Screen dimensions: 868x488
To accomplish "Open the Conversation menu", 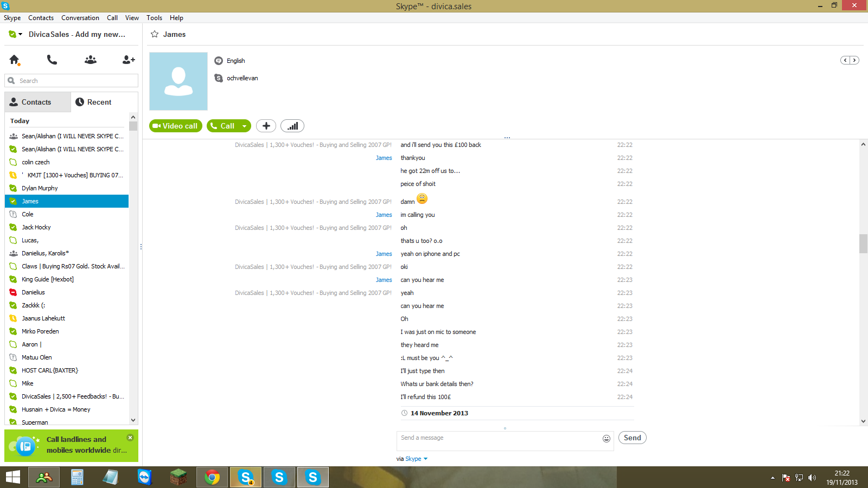I will [80, 18].
